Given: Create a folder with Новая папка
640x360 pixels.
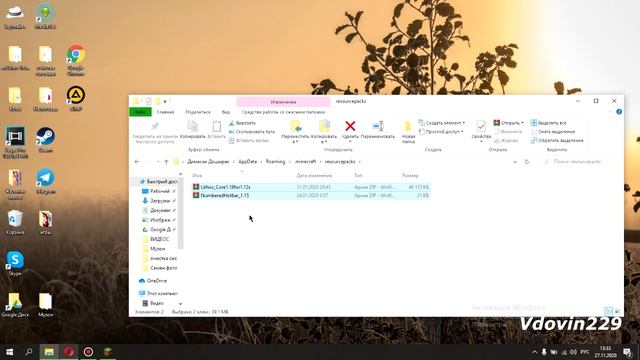Looking at the screenshot, I should (x=408, y=132).
